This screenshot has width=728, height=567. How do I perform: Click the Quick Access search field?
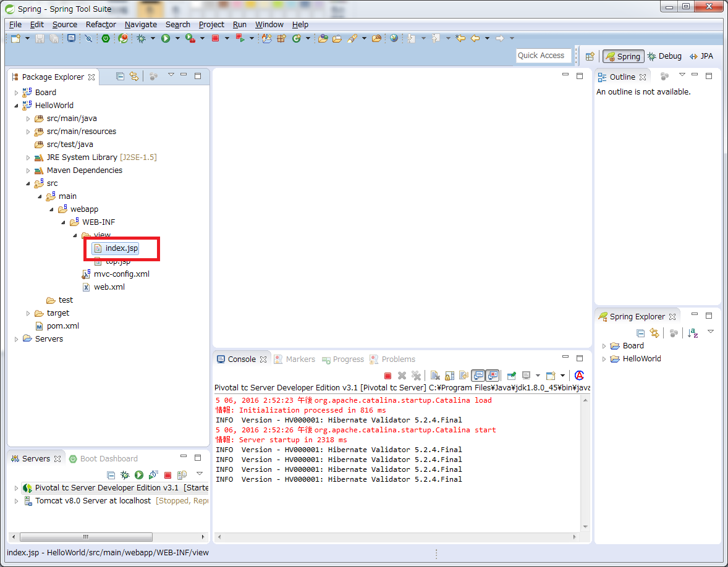[541, 56]
